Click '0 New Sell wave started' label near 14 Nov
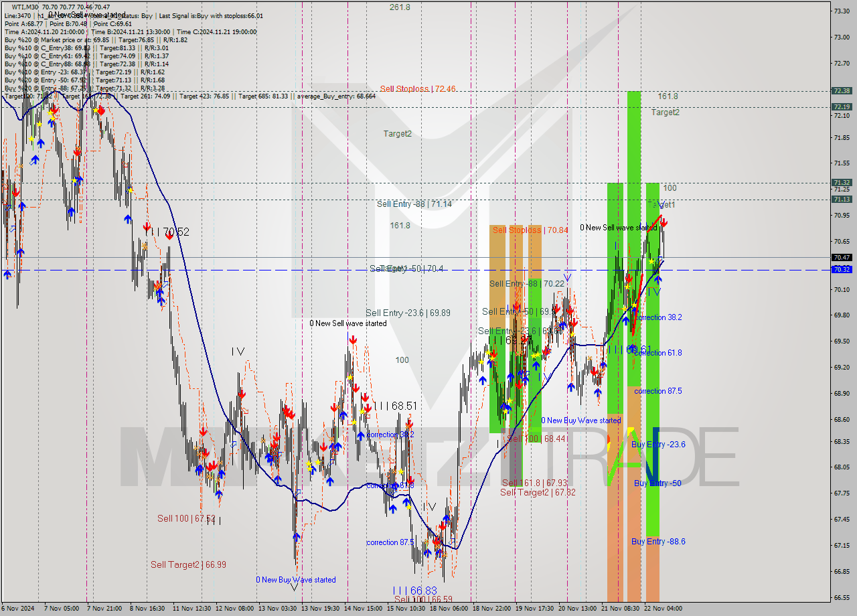This screenshot has width=857, height=616. point(348,323)
